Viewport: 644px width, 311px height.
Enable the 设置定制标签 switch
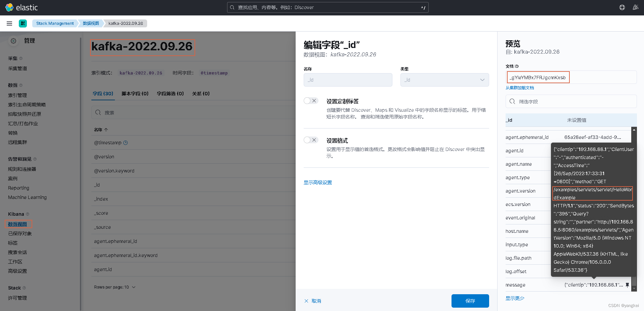click(x=311, y=101)
